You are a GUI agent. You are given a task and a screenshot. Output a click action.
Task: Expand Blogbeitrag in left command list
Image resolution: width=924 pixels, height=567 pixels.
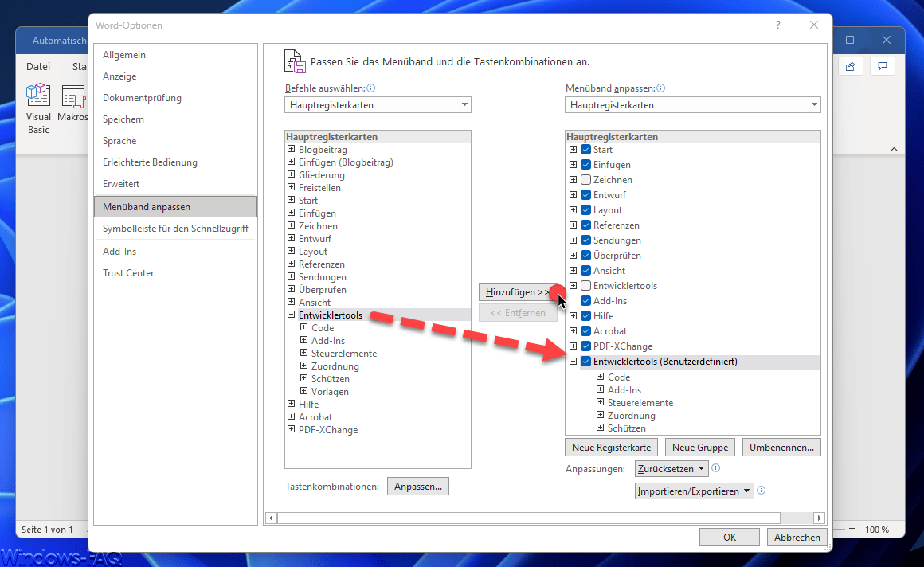[x=291, y=149]
